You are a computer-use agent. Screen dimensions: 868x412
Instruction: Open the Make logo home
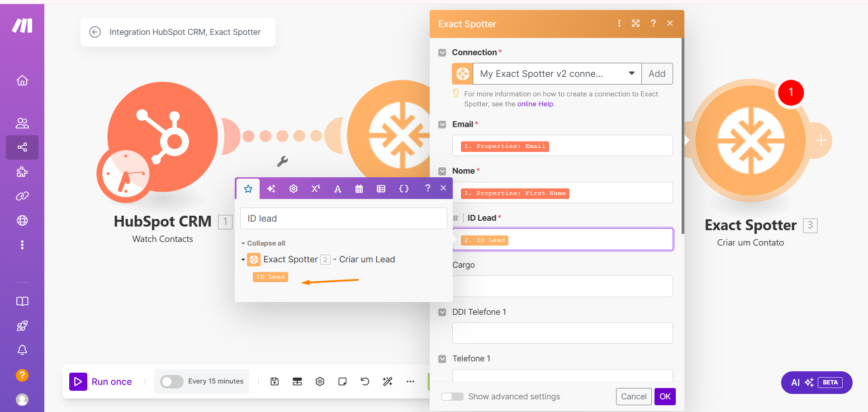(22, 26)
